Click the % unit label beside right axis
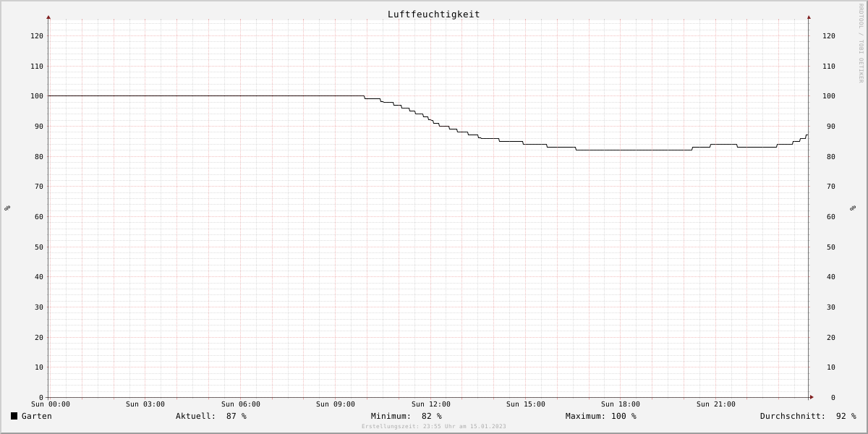The height and width of the screenshot is (434, 868). click(853, 208)
